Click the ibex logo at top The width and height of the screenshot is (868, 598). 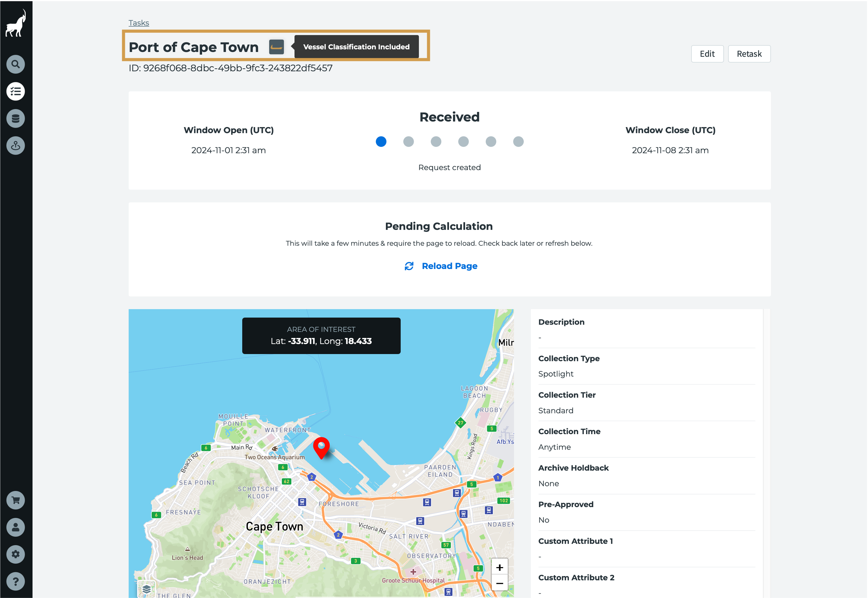pos(16,23)
